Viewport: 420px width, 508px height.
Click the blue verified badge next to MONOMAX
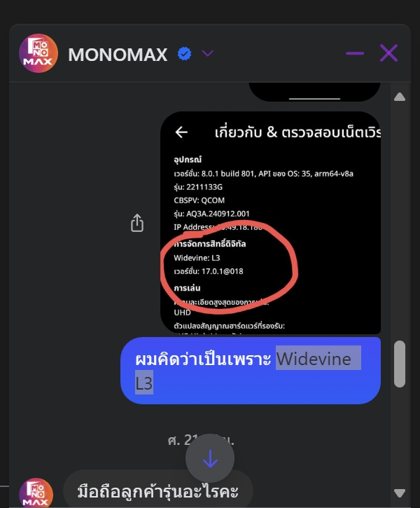coord(184,54)
